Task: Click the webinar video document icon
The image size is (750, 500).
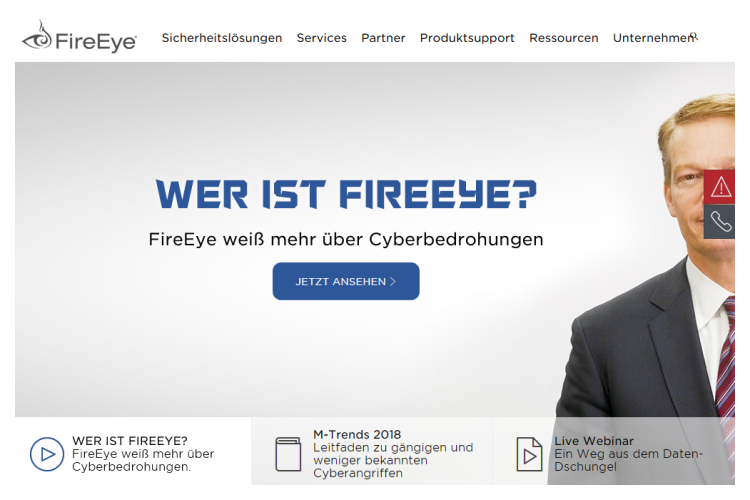Action: click(529, 454)
